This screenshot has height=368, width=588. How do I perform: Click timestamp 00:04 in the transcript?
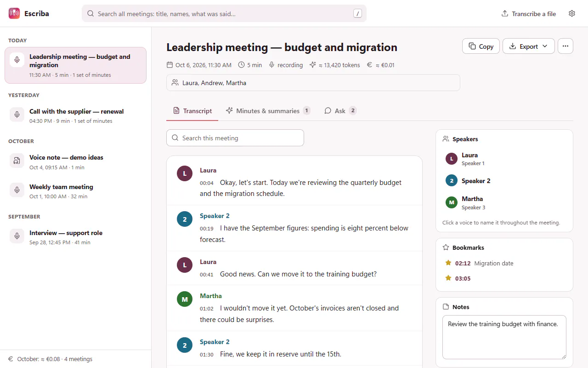click(207, 183)
